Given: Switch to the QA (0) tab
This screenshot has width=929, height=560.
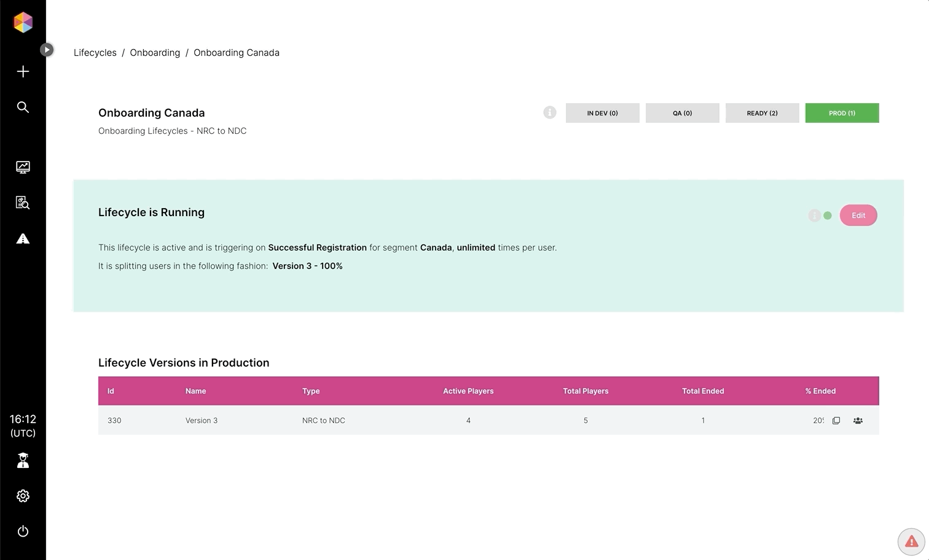Looking at the screenshot, I should pos(682,113).
